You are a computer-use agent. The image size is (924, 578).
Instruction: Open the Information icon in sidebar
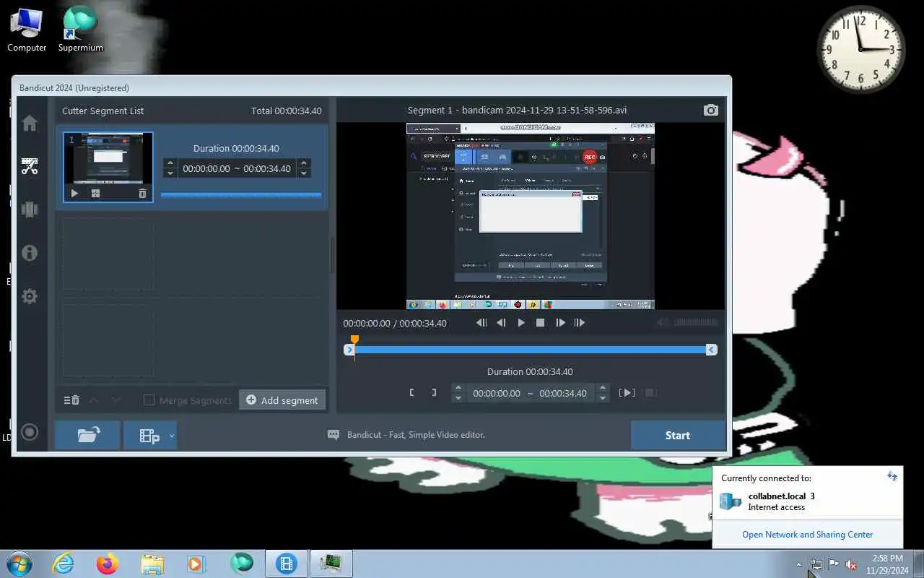tap(30, 253)
